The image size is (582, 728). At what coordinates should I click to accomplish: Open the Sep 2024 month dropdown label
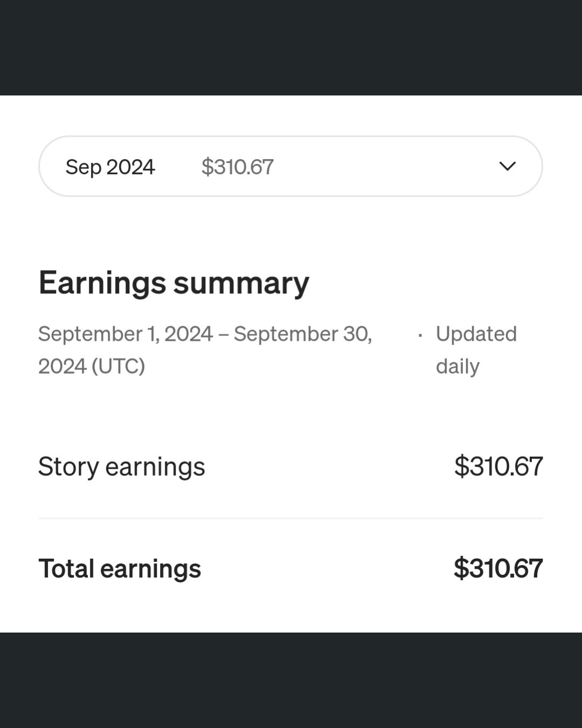tap(110, 167)
